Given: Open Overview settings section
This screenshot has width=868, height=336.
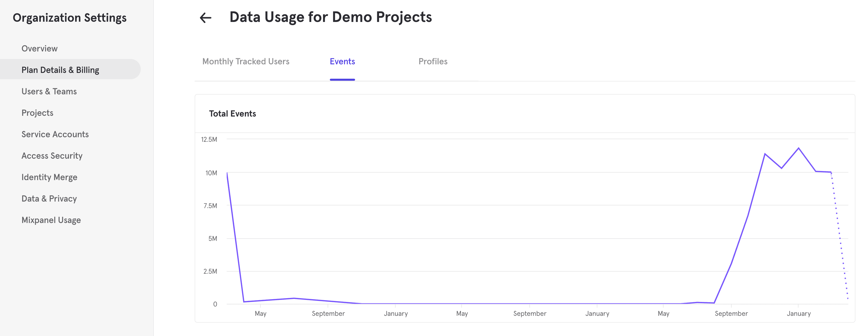Looking at the screenshot, I should click(39, 48).
